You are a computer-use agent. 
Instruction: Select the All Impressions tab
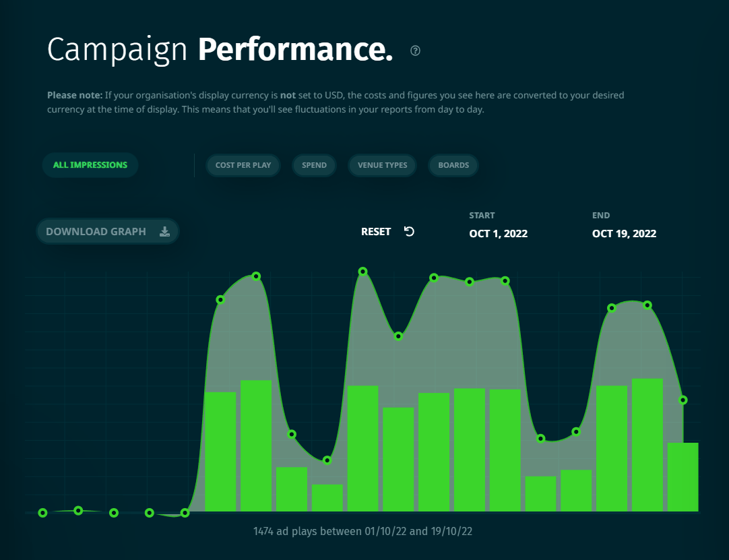click(x=90, y=165)
